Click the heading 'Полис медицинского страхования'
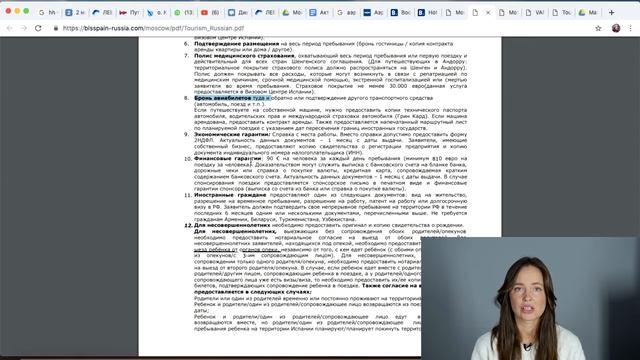Viewport: 640px width, 360px height. [244, 56]
